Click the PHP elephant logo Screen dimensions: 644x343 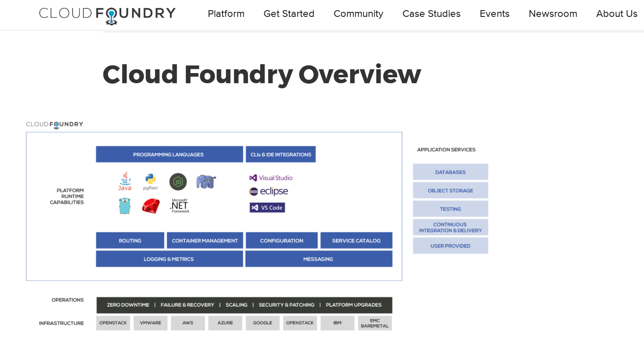click(x=206, y=182)
